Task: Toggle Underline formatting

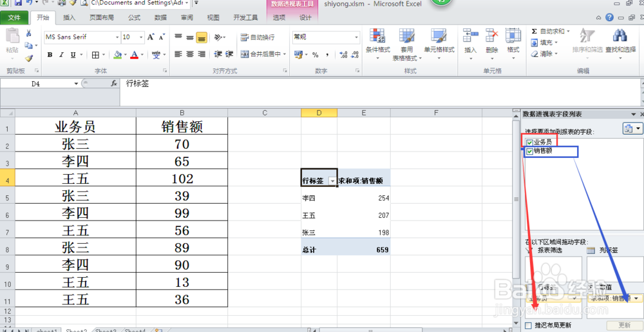Action: coord(73,55)
